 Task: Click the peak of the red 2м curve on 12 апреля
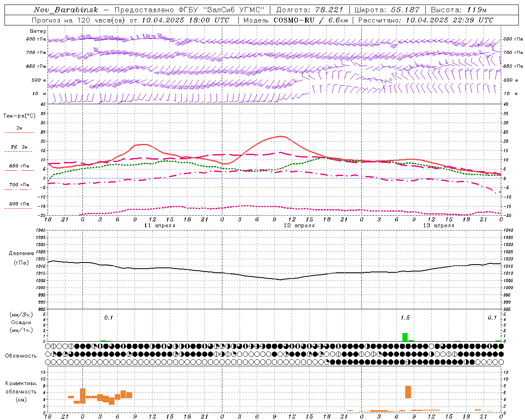281,136
